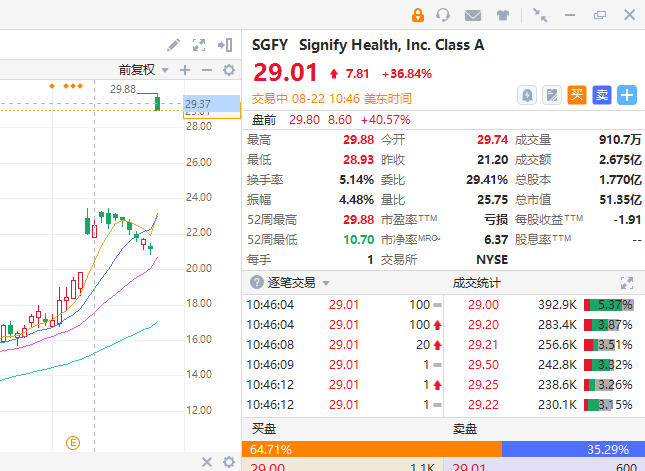Click the 盘前 pre-market row
Viewport: 645px width, 471px height.
click(443, 120)
